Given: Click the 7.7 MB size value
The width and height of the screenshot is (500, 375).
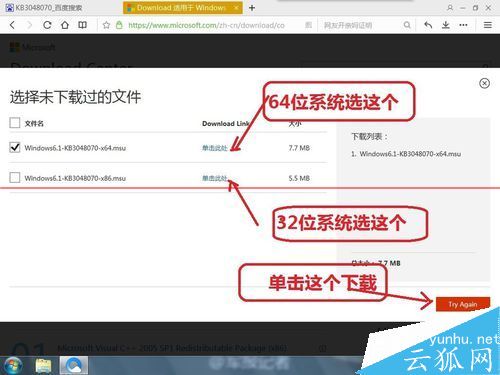Looking at the screenshot, I should (x=299, y=148).
